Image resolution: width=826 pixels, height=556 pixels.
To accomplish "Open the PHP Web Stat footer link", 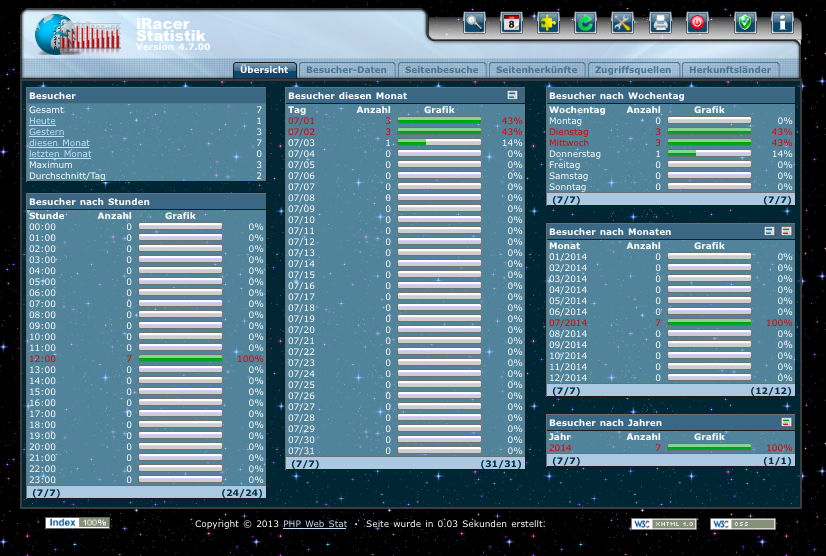I will (315, 524).
